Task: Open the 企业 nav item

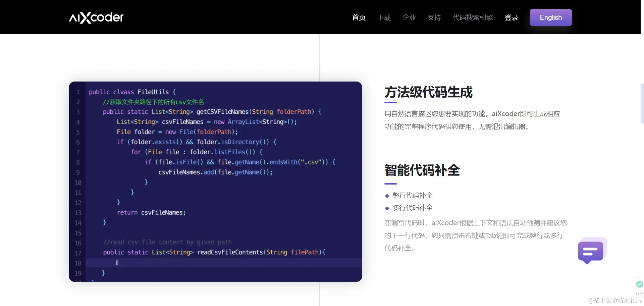Action: coord(409,17)
